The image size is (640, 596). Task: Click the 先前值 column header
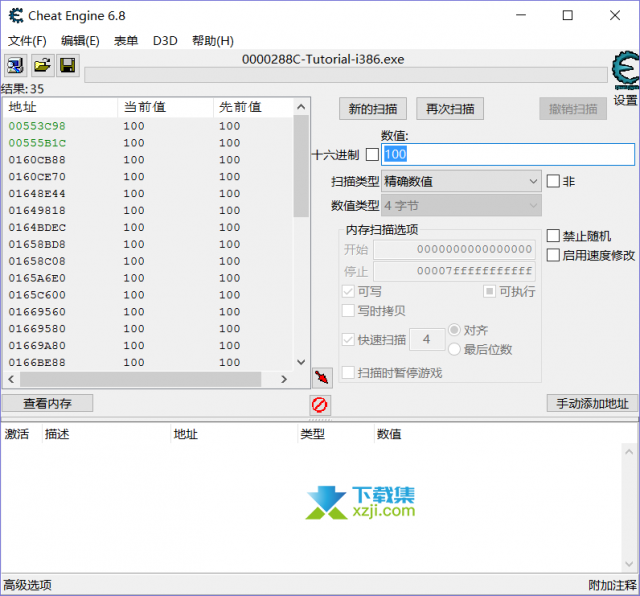pos(253,107)
